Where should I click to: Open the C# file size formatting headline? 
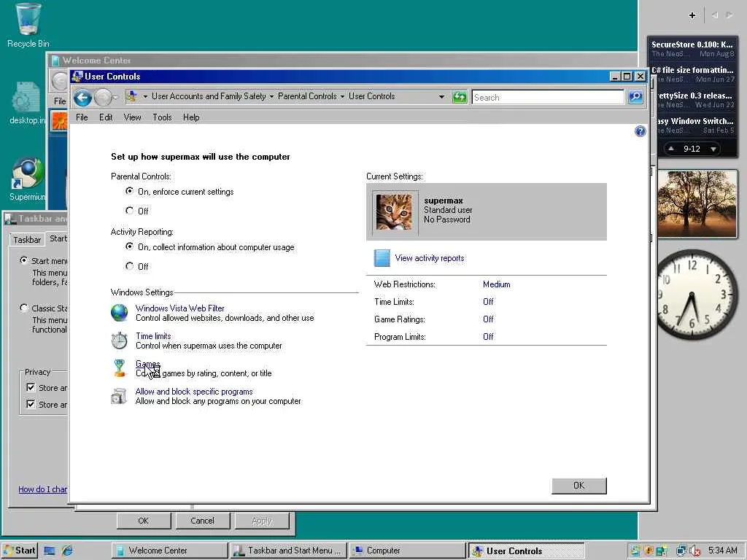[x=692, y=70]
